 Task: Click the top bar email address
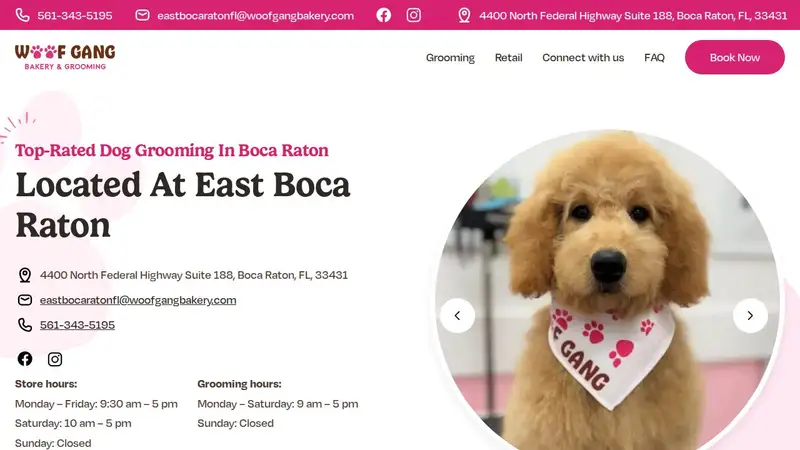(x=255, y=16)
